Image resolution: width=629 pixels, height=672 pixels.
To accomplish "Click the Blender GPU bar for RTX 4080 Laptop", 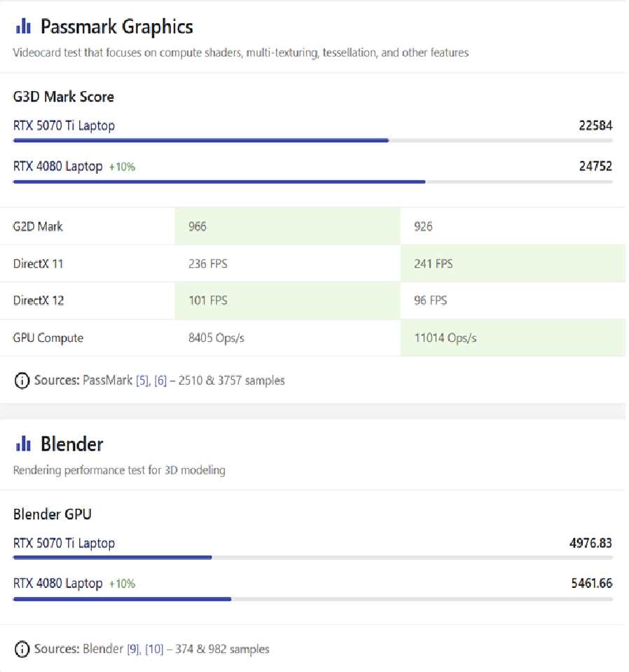I will click(x=313, y=599).
